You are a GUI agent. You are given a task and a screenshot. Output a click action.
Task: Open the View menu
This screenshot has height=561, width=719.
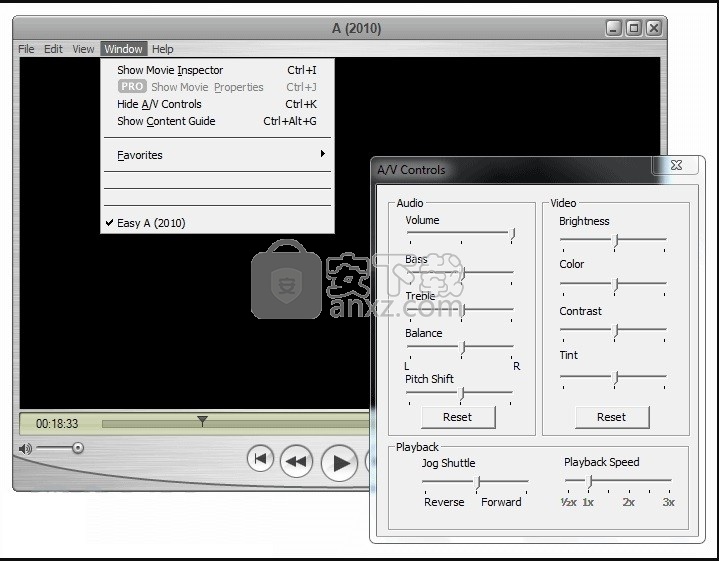83,49
